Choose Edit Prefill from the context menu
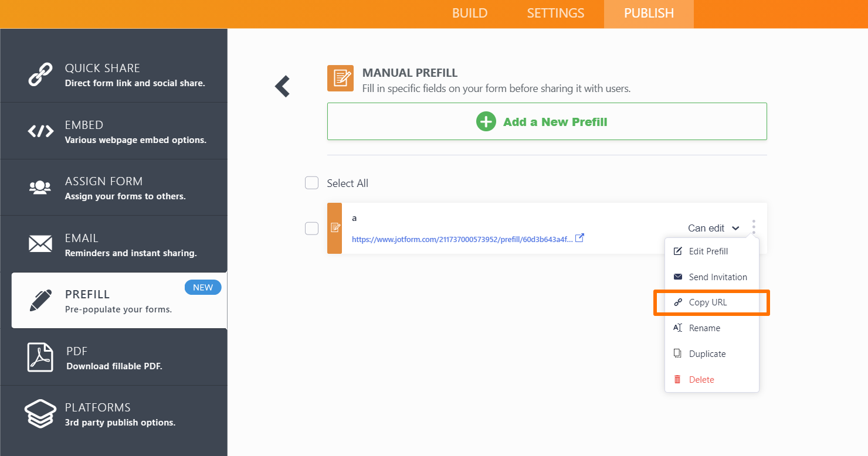The height and width of the screenshot is (456, 868). pos(712,251)
